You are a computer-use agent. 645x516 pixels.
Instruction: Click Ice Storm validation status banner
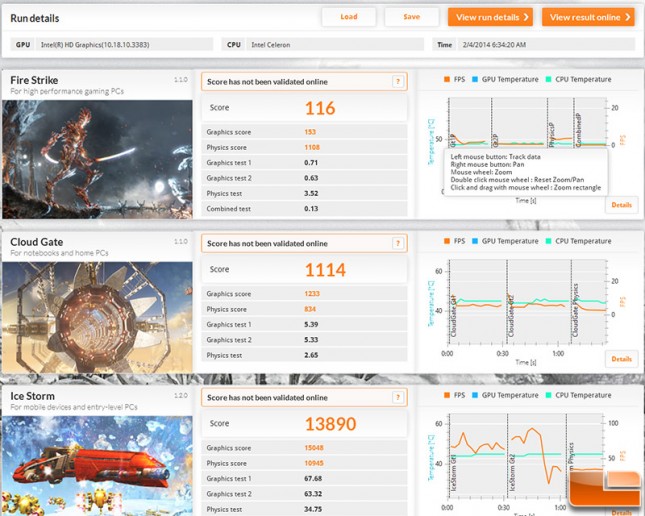(304, 397)
